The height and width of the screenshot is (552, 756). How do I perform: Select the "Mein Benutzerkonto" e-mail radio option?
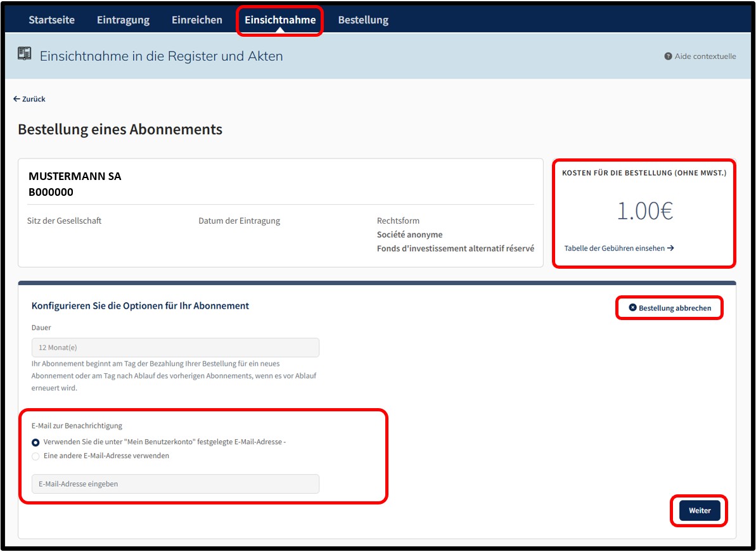(x=35, y=442)
